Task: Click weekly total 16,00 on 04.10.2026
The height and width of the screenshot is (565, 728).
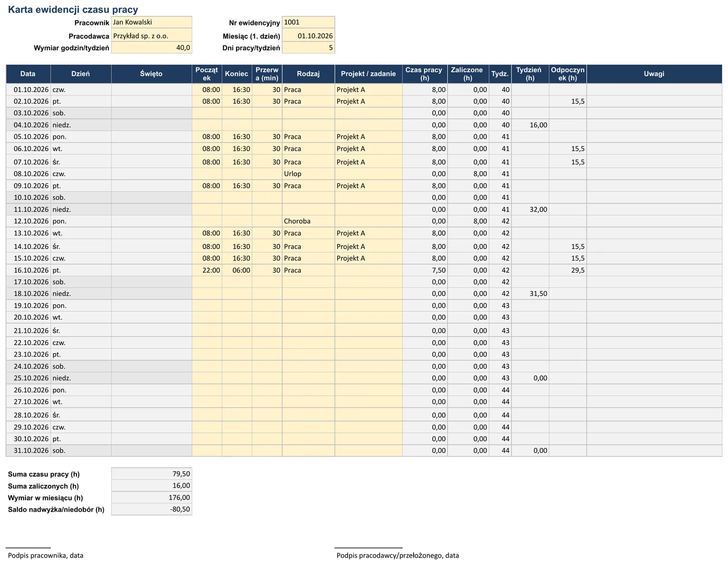Action: click(x=530, y=125)
